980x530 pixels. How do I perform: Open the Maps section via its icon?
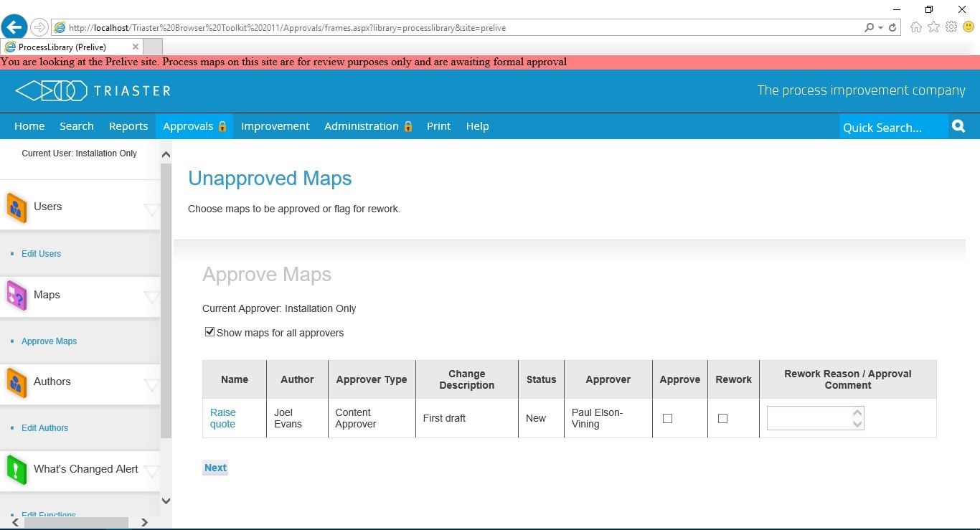[x=16, y=294]
